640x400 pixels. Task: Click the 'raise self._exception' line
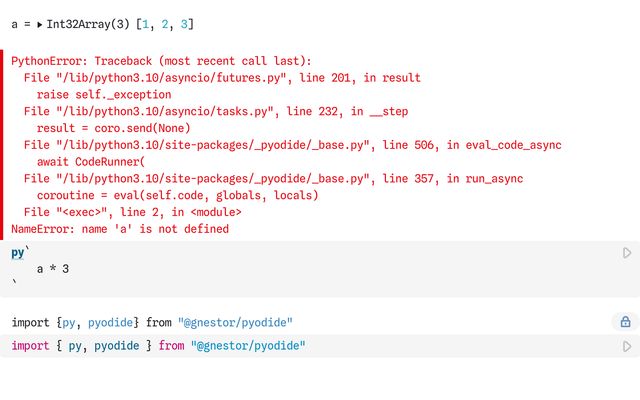click(x=104, y=95)
